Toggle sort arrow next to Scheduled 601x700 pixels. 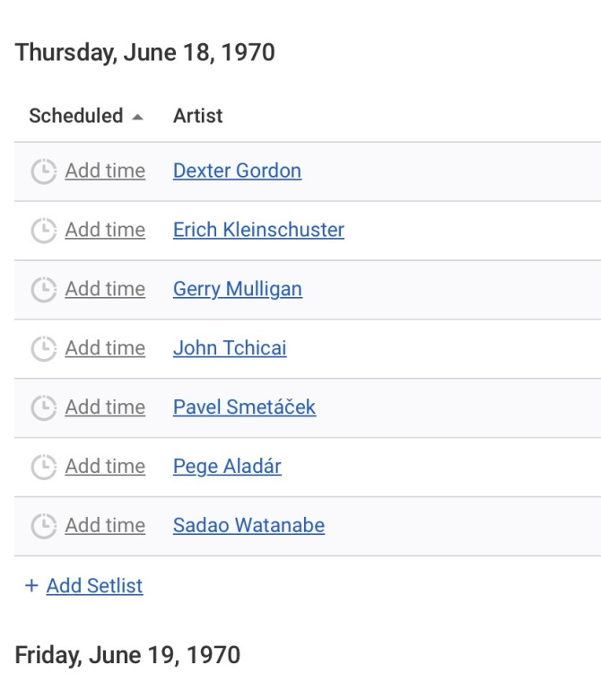point(138,118)
